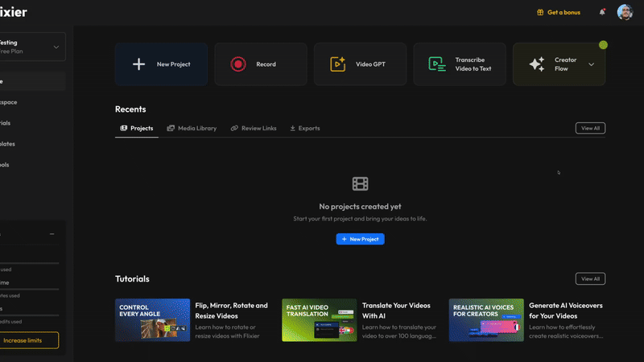Switch to the Review Links tab
Image resolution: width=644 pixels, height=362 pixels.
(256, 128)
